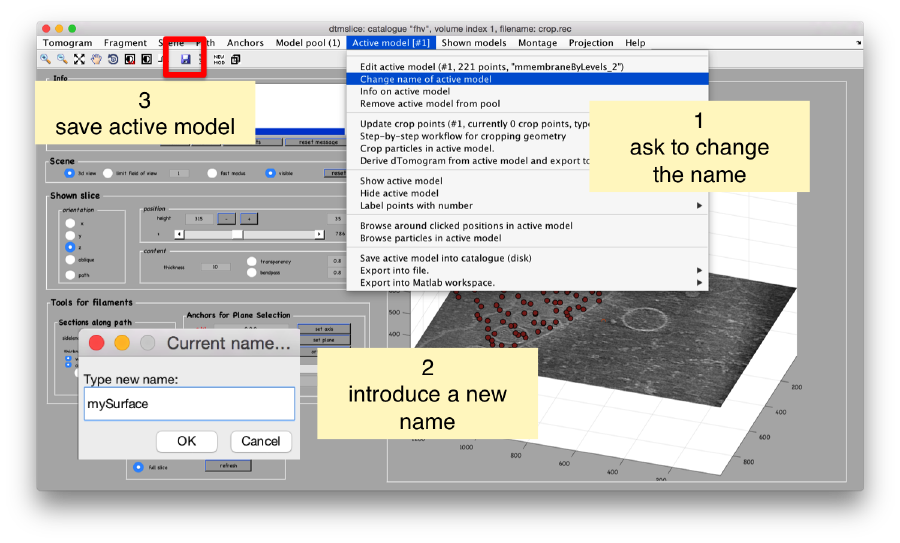Click the rotate 3D tool icon
900x543 pixels.
113,60
